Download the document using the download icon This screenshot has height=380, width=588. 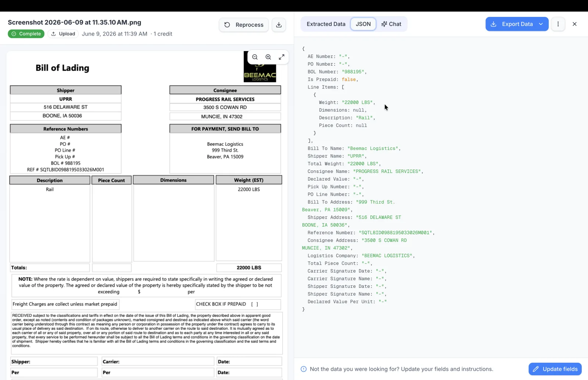(279, 25)
